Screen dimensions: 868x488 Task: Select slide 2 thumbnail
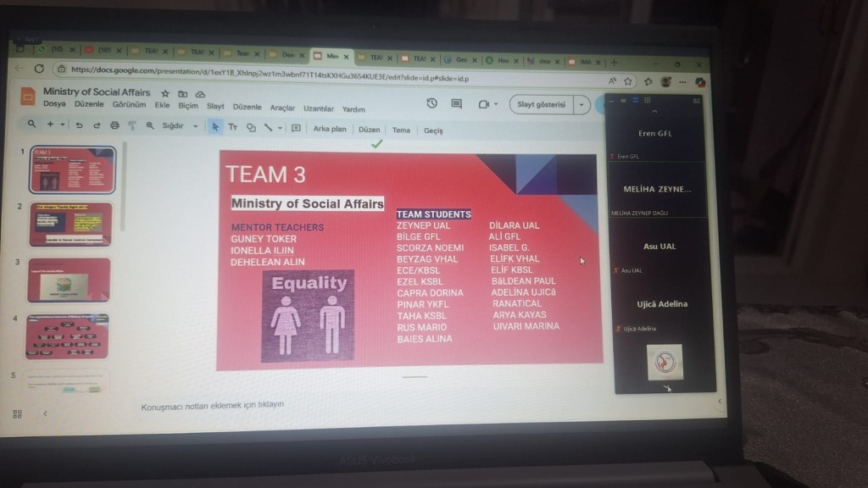tap(71, 225)
